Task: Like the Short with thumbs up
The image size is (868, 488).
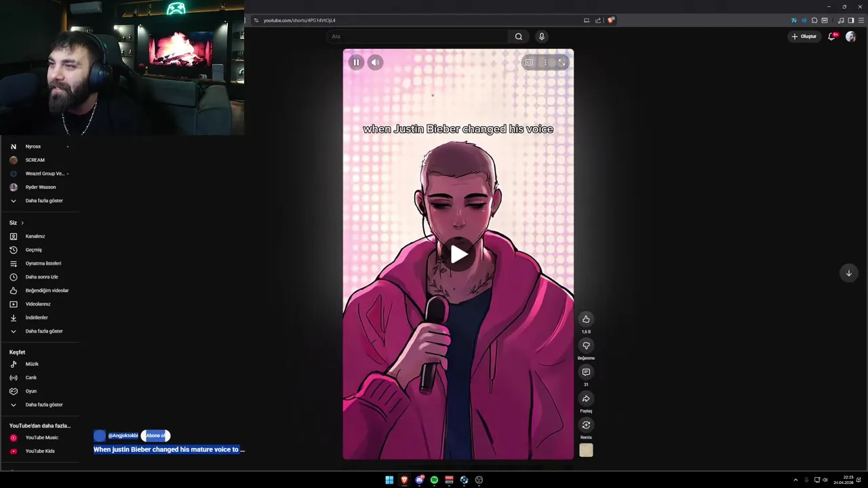Action: click(x=586, y=319)
